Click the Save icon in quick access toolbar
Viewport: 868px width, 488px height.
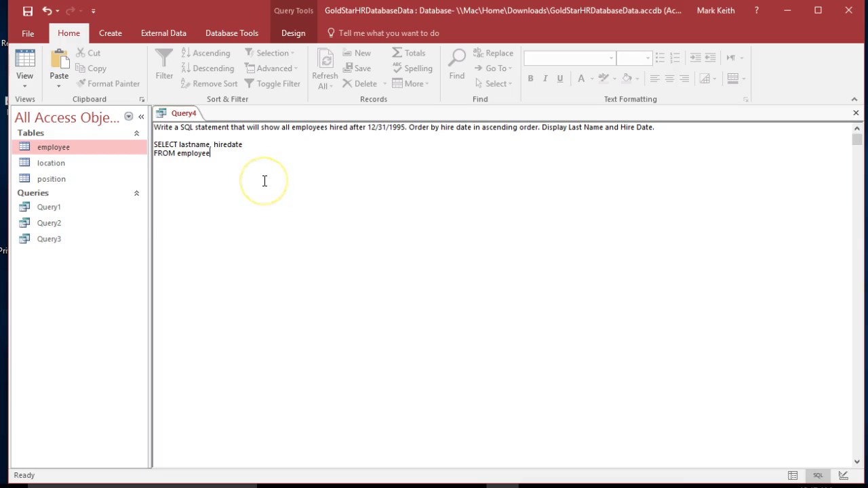tap(27, 11)
